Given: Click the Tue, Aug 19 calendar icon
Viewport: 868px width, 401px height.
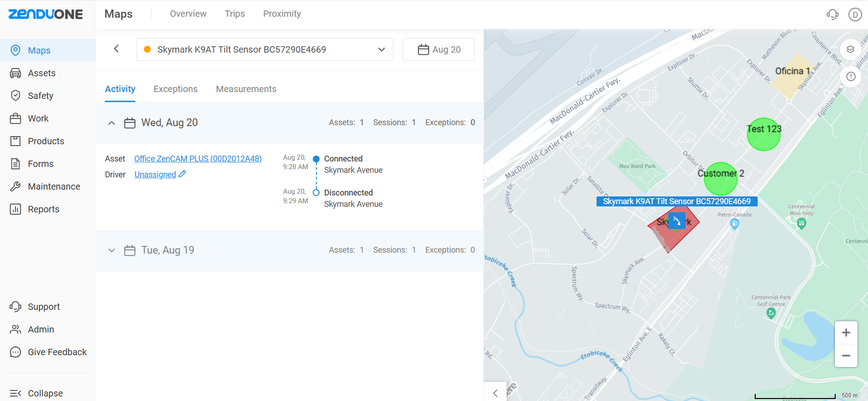Looking at the screenshot, I should [130, 250].
